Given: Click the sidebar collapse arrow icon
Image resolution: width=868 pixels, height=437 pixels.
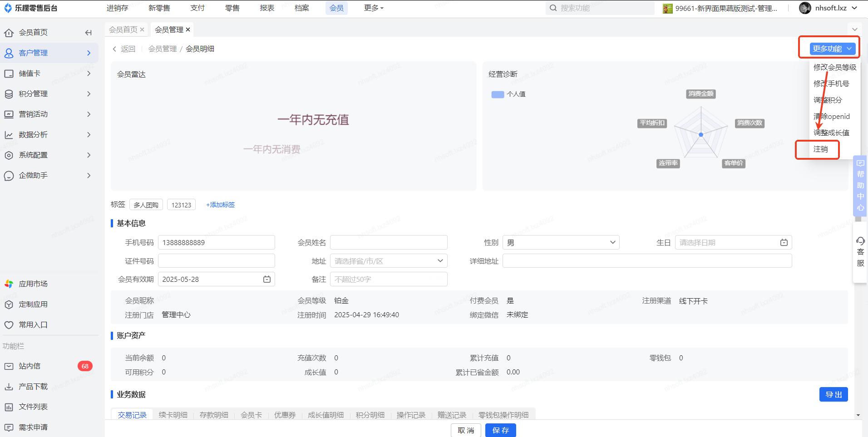Looking at the screenshot, I should 89,33.
